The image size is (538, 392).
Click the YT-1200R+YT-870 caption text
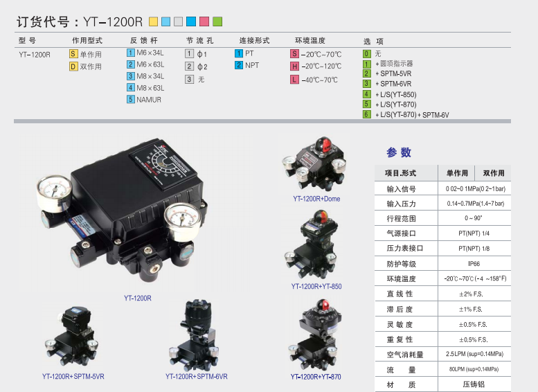point(316,377)
